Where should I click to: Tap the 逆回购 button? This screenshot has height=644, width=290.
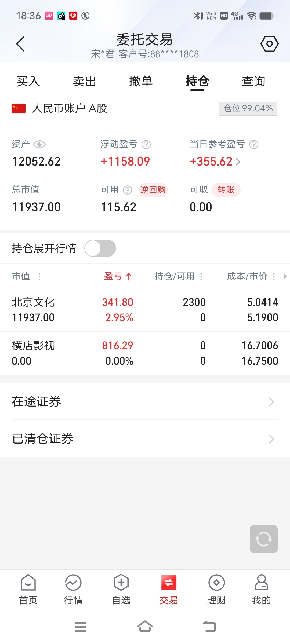click(x=153, y=190)
